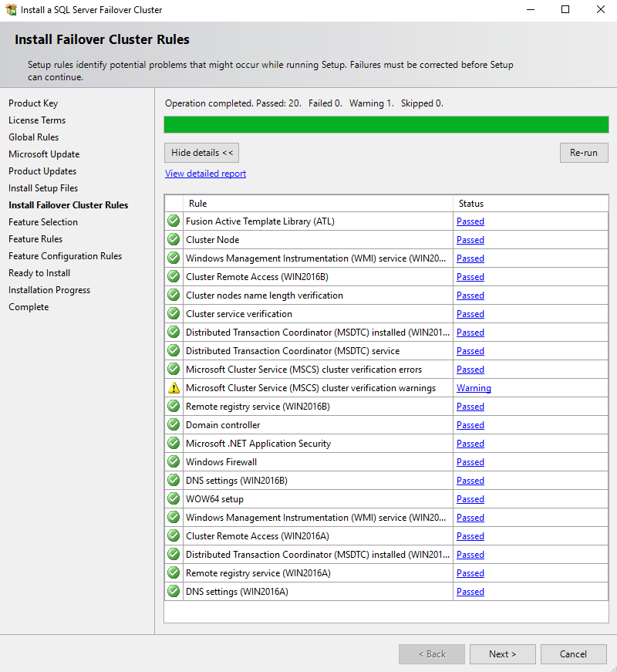Select the Global Rules step

33,137
